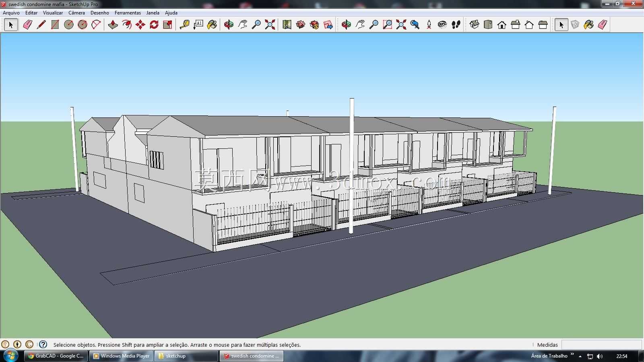Click the model credits status icon
The height and width of the screenshot is (362, 644).
coord(17,344)
